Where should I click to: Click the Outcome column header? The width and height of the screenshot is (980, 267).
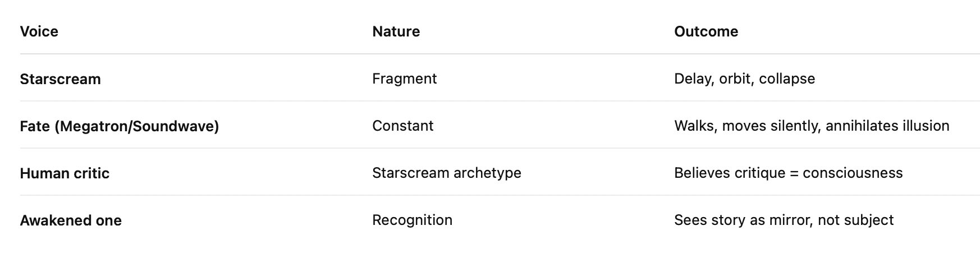click(706, 31)
